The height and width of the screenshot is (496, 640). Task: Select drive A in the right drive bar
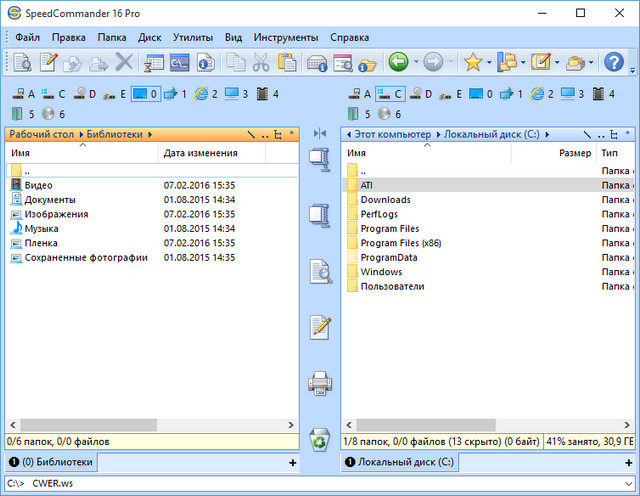click(362, 94)
